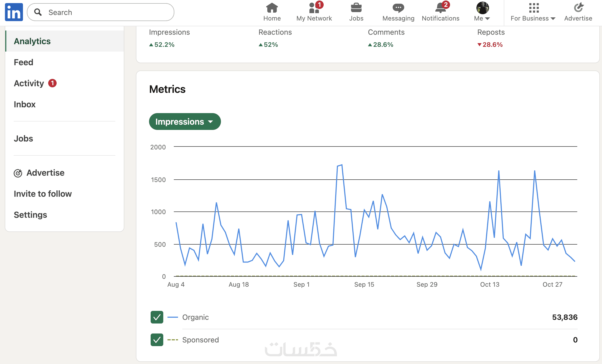Image resolution: width=602 pixels, height=364 pixels.
Task: Click into the Search field
Action: point(105,12)
